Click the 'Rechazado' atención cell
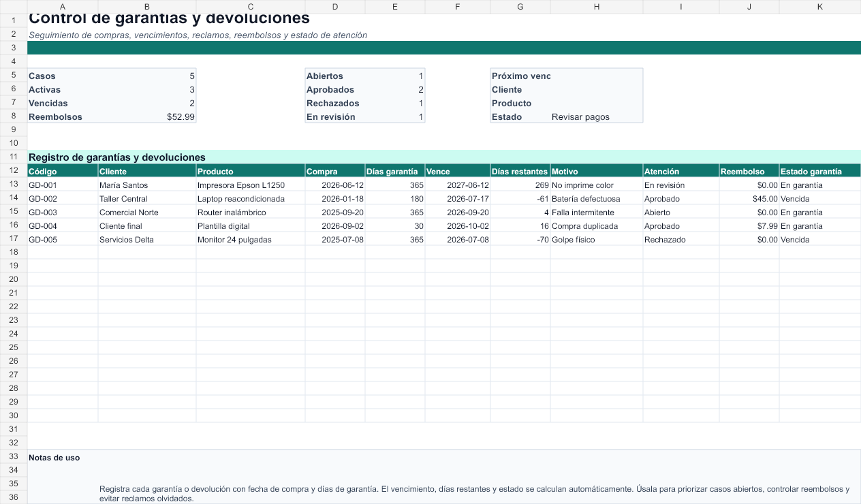This screenshot has width=861, height=504. click(x=681, y=239)
